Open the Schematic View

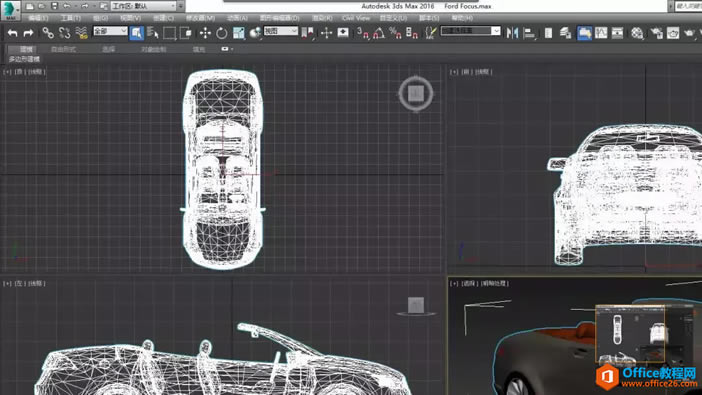(617, 33)
